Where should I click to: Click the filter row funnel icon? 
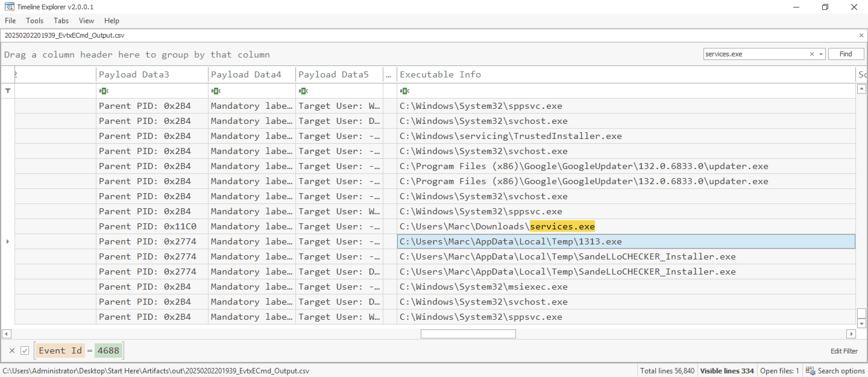click(8, 91)
